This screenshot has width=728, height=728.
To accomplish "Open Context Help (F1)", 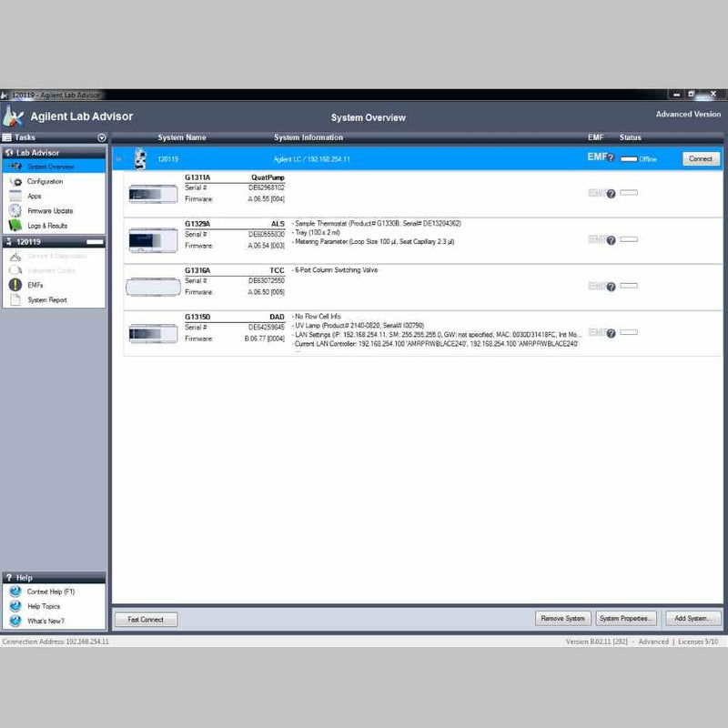I will (x=51, y=591).
